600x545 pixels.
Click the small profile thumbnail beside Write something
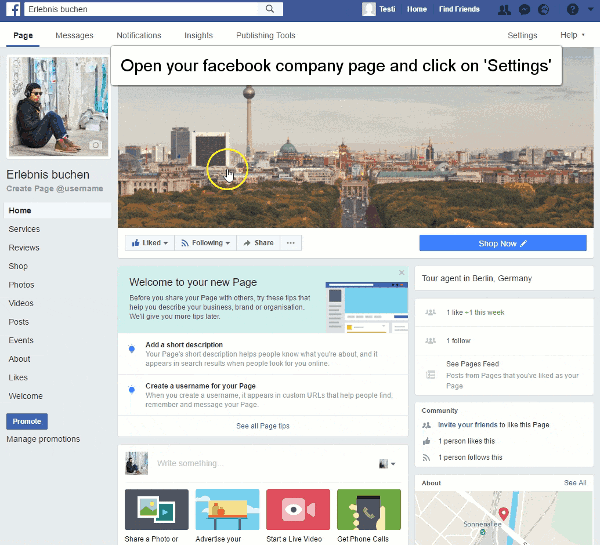pyautogui.click(x=137, y=463)
